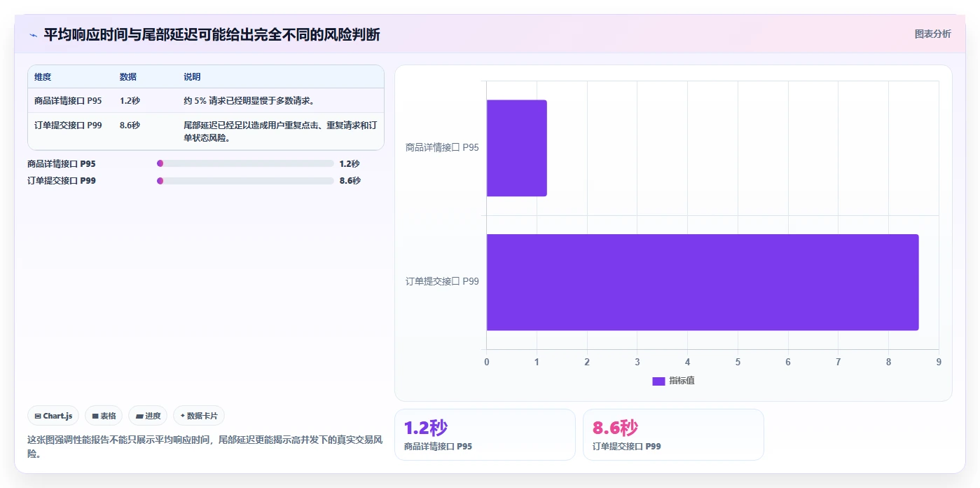Click the chart title 平均响应时间与尾部延迟

coord(212,34)
